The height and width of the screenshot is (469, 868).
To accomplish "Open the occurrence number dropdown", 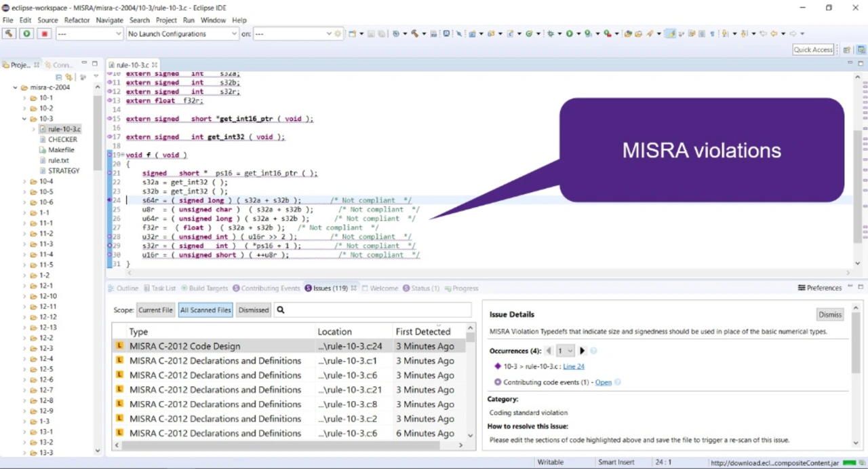I will pyautogui.click(x=564, y=351).
